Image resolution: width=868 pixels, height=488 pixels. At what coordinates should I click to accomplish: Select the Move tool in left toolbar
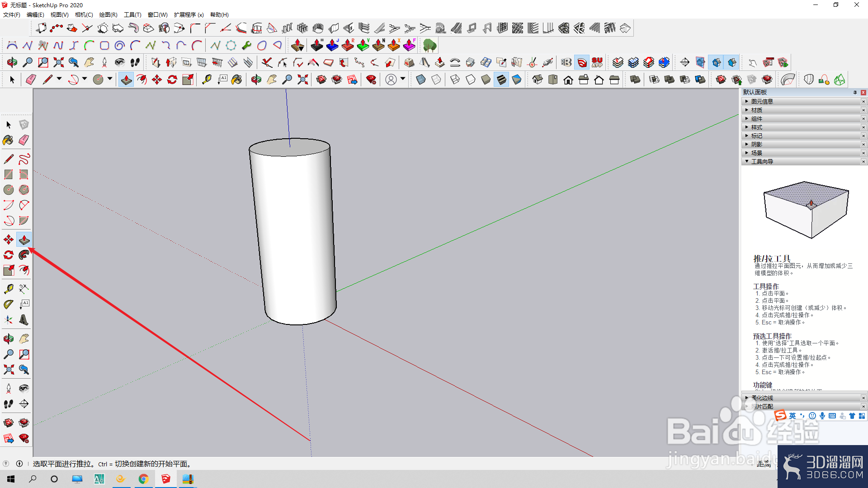point(9,239)
